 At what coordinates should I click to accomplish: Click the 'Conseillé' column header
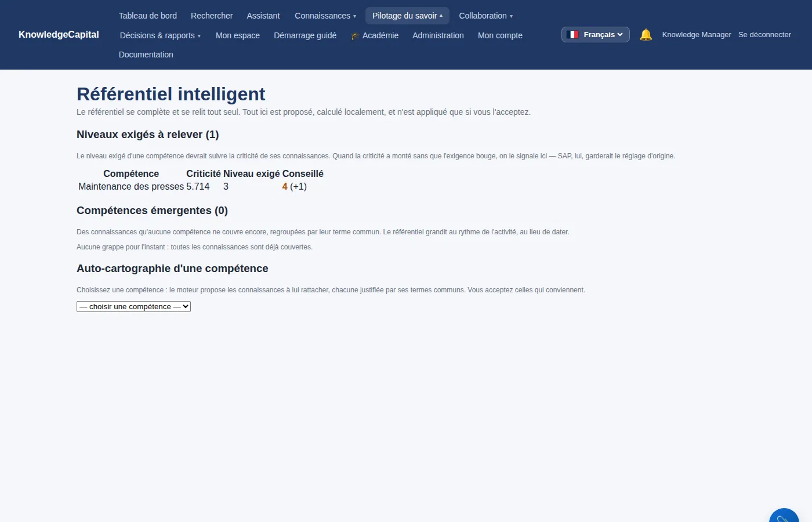(x=303, y=174)
